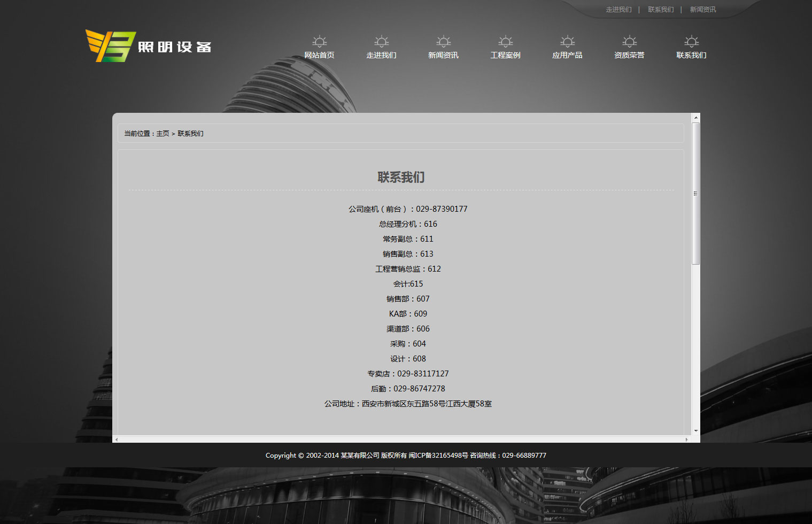
Task: Select 应用产品 in the navigation bar
Action: tap(567, 55)
